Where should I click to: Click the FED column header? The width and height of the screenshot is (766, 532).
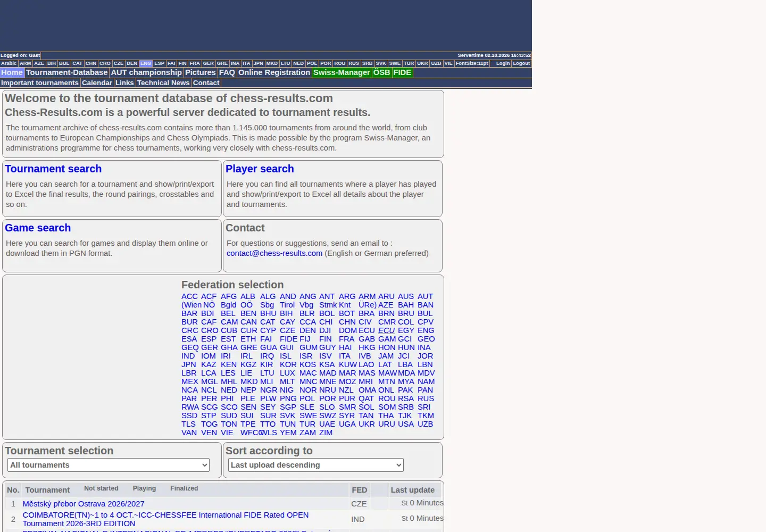tap(360, 490)
